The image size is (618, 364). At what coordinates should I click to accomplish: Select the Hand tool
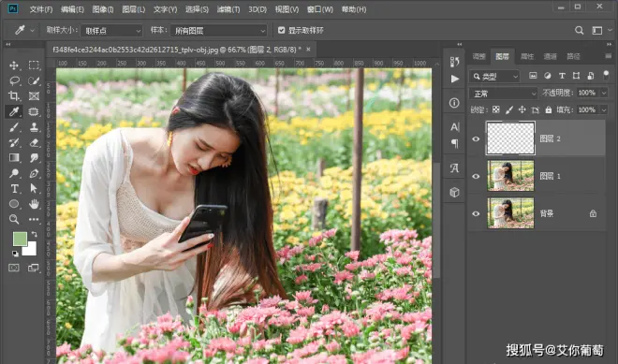click(34, 204)
